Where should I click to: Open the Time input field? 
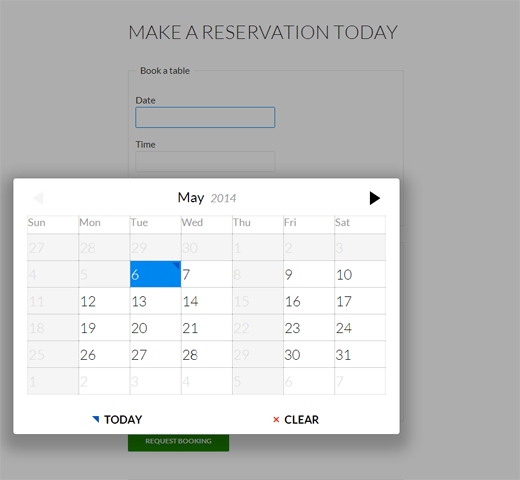(205, 161)
